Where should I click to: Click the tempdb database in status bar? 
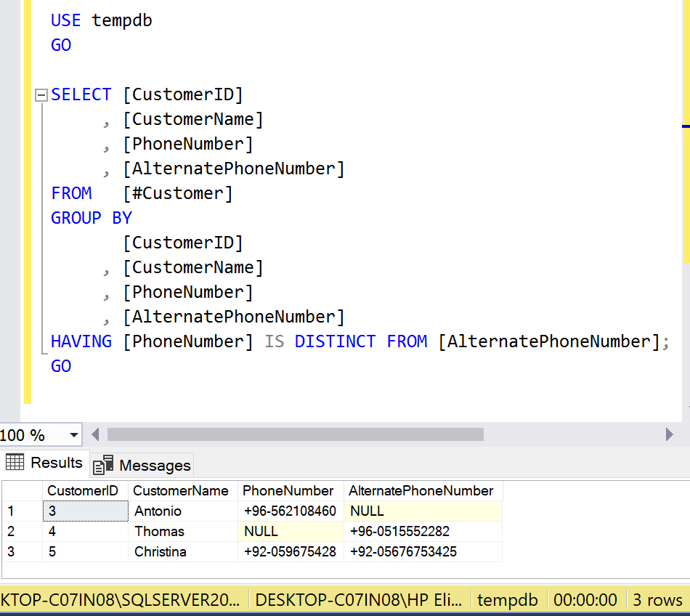[x=508, y=600]
